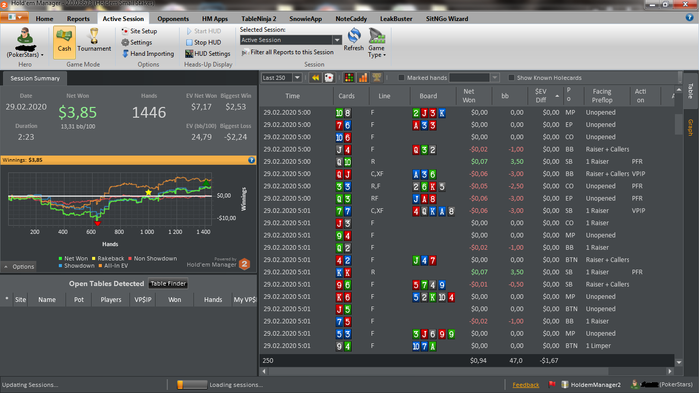Switch to the Opponents tab
700x393 pixels.
[x=173, y=19]
